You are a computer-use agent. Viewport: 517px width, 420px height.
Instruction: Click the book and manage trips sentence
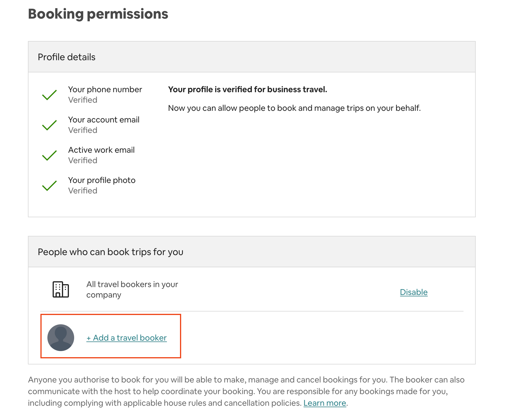[294, 108]
